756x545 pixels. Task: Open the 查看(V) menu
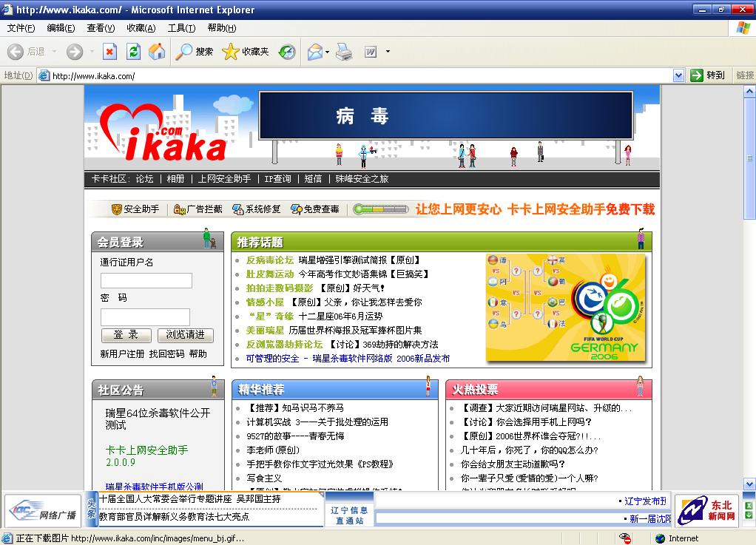(x=101, y=28)
